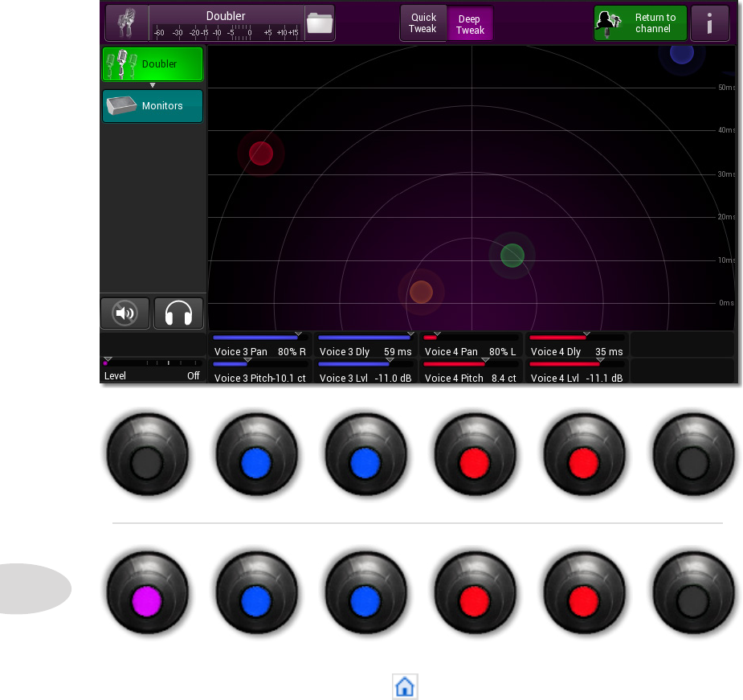Toggle the headphones monitoring icon
This screenshot has width=743, height=700.
click(178, 313)
